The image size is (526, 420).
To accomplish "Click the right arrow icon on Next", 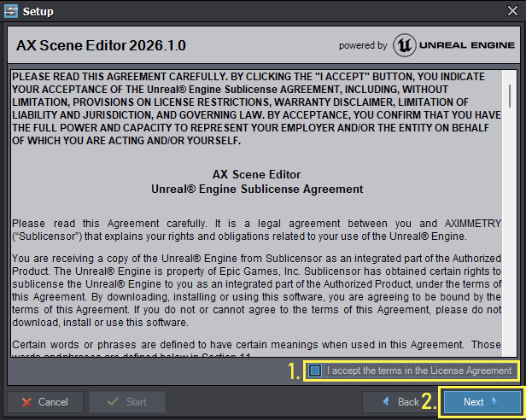I will point(495,402).
